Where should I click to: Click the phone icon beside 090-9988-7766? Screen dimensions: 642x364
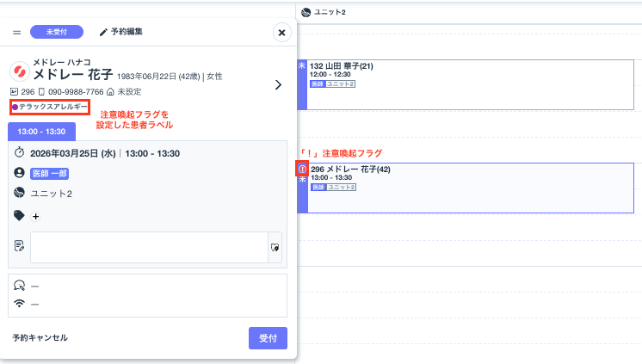41,91
